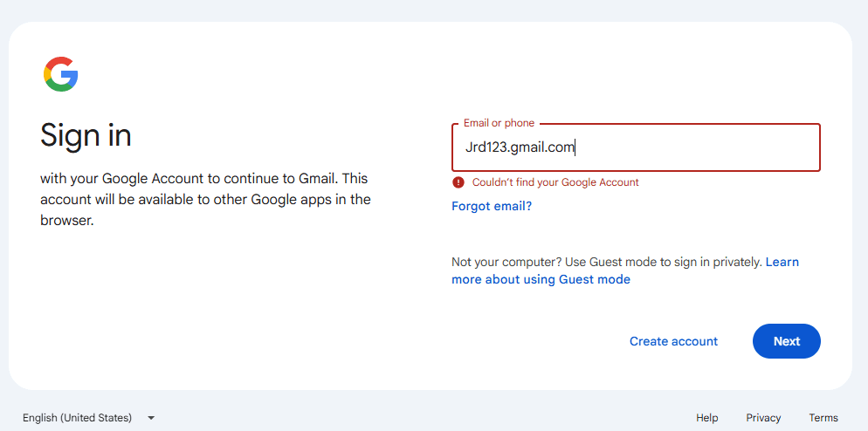Click the language dropdown arrow

[x=151, y=418]
